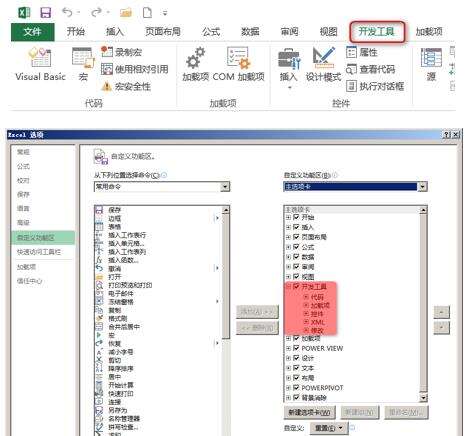Click the 查看代码 view code icon
The image size is (467, 436).
[x=351, y=69]
